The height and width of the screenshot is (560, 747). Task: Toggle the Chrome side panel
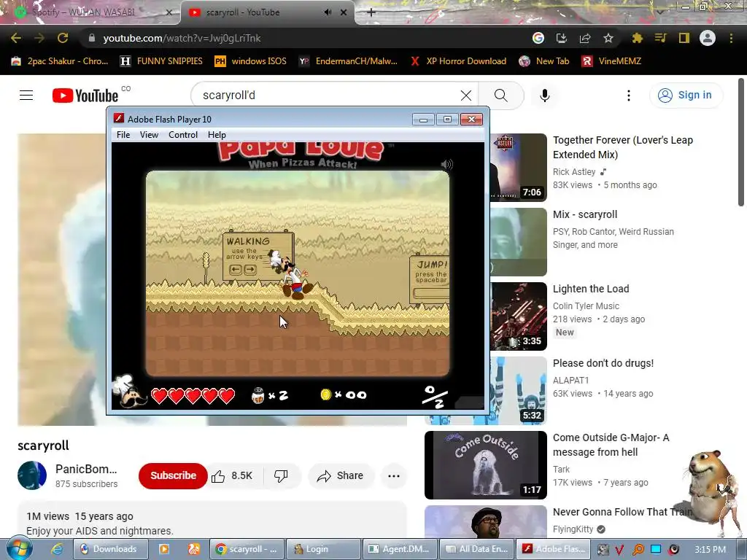684,38
